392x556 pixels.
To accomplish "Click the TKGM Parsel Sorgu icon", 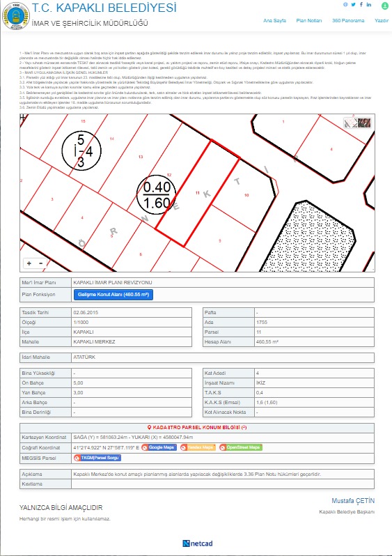I will [77, 458].
